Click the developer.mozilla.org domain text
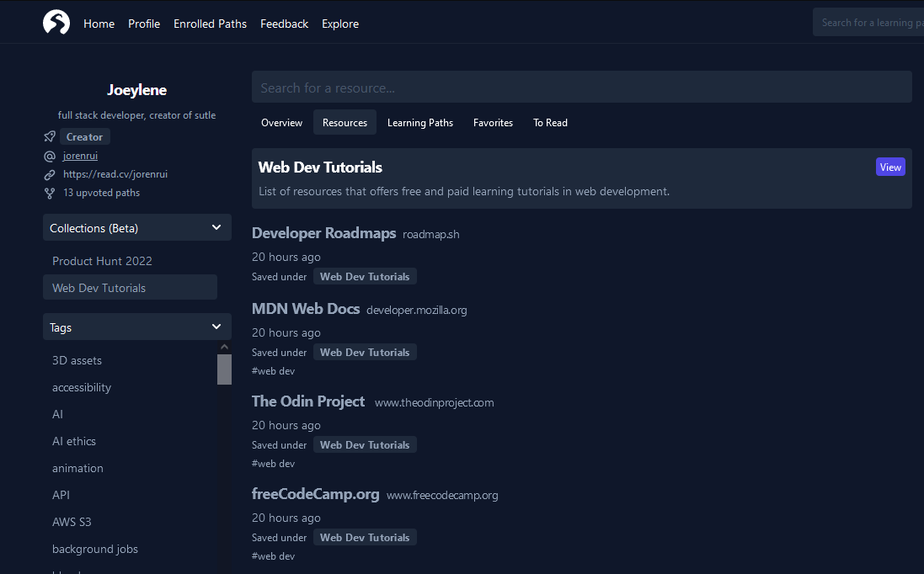This screenshot has width=924, height=574. (417, 311)
